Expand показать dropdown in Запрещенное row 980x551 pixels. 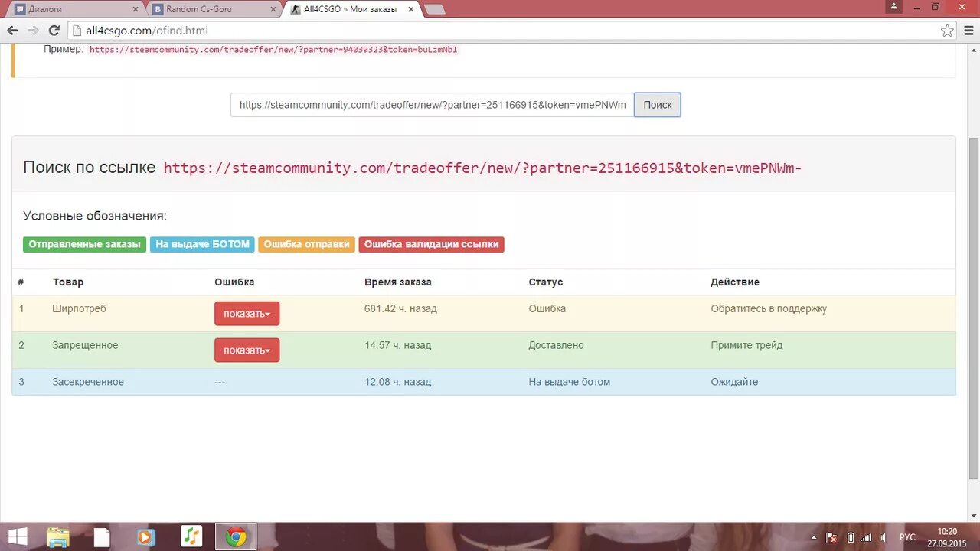click(247, 350)
